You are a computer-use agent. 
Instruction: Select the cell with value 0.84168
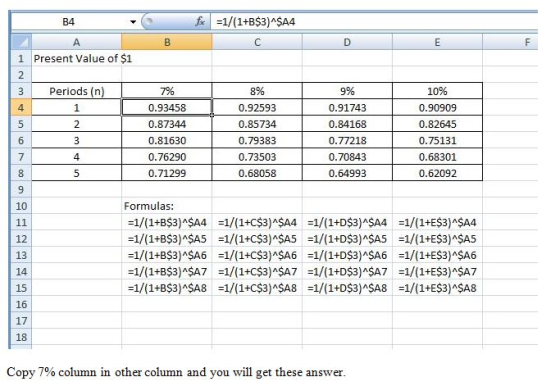(347, 124)
